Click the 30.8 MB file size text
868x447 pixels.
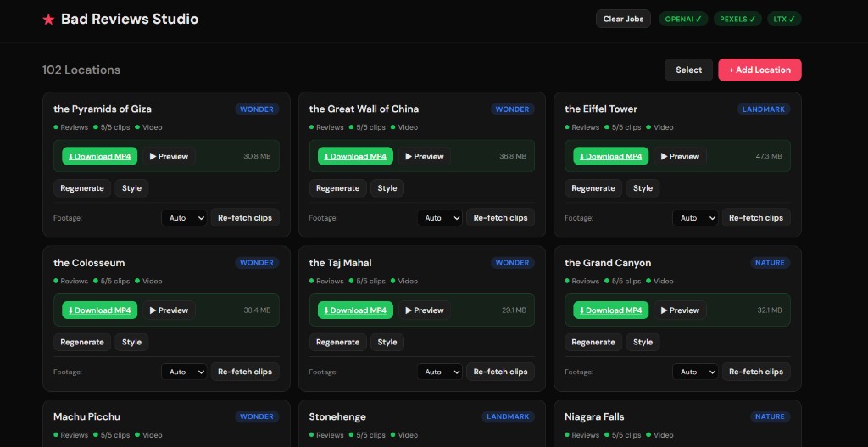pyautogui.click(x=258, y=156)
